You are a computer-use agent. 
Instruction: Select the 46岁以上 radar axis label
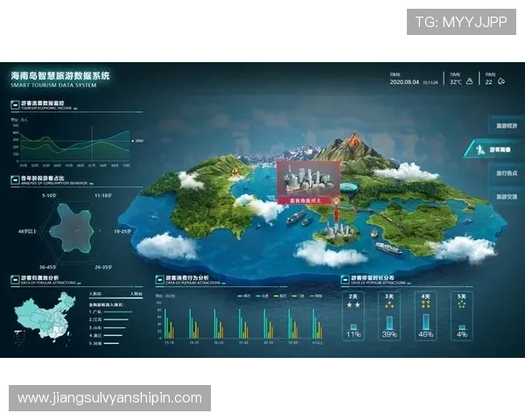(x=27, y=231)
